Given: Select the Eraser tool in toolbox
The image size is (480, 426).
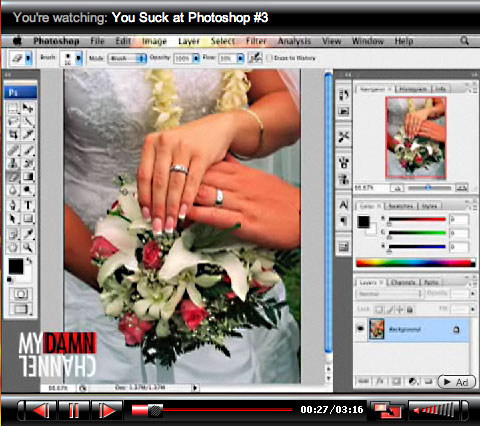Looking at the screenshot, I should pyautogui.click(x=13, y=176).
